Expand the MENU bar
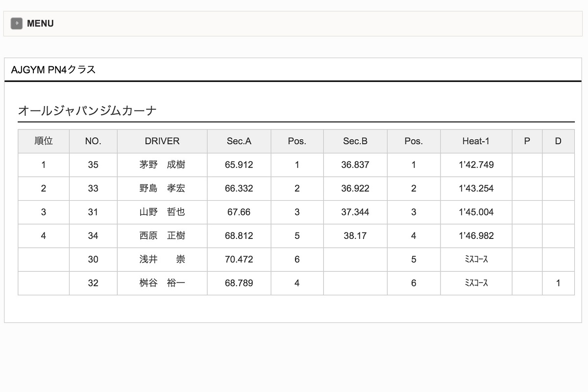 [x=41, y=24]
